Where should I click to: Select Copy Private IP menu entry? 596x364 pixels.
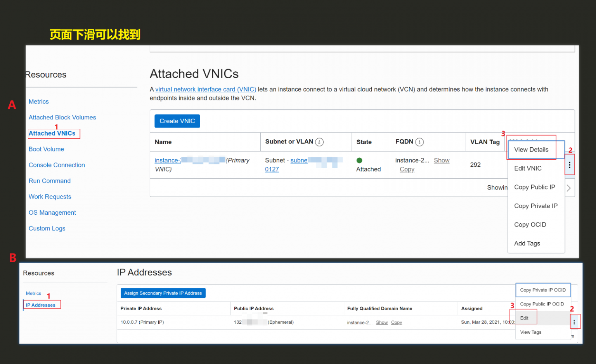(x=536, y=206)
